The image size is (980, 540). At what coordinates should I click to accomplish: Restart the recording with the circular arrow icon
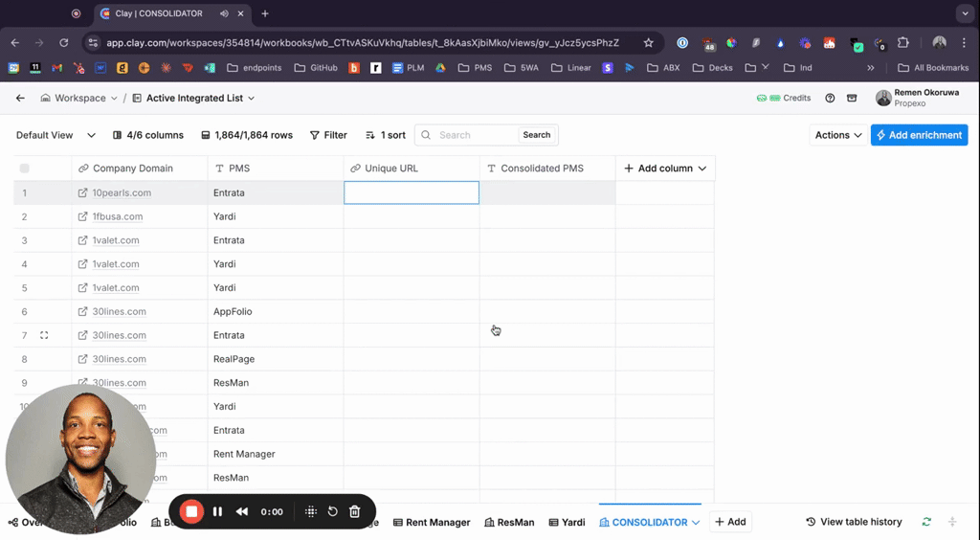(332, 511)
